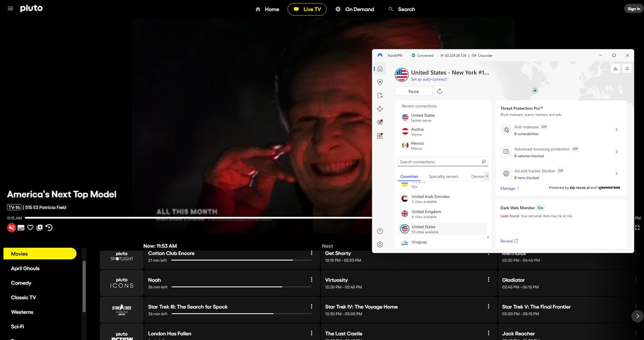Open options menu for Cotton Club Encore

pyautogui.click(x=311, y=253)
